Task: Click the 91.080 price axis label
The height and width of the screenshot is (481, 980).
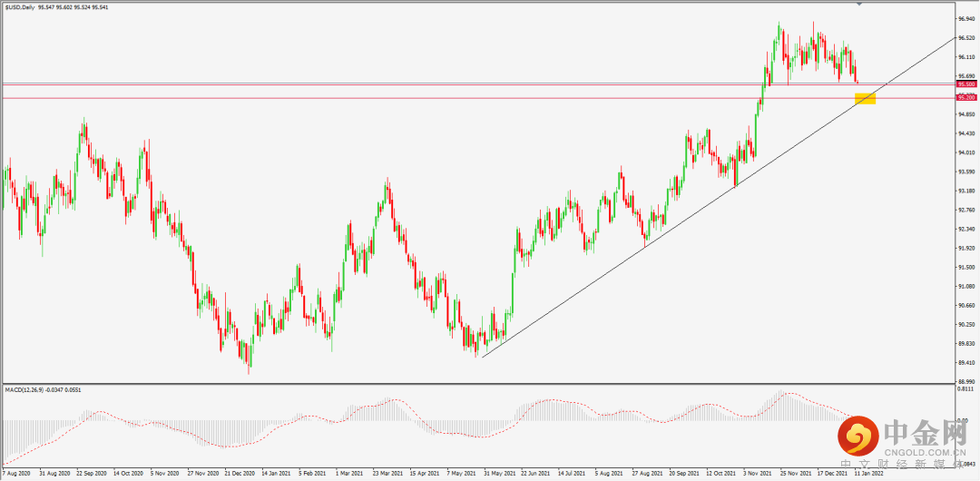Action: (x=967, y=287)
